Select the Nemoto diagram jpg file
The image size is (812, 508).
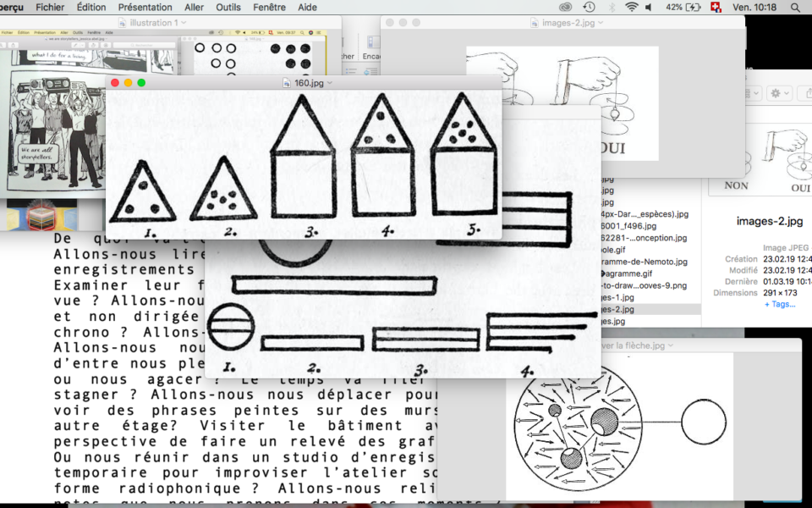pos(643,262)
